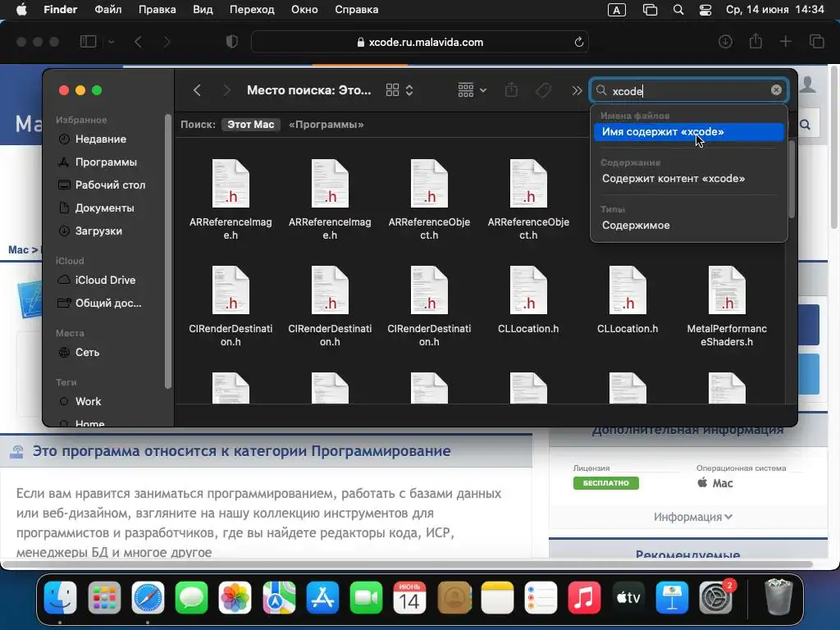Open the Apple menu
Screen dimensions: 840x630
coord(21,10)
